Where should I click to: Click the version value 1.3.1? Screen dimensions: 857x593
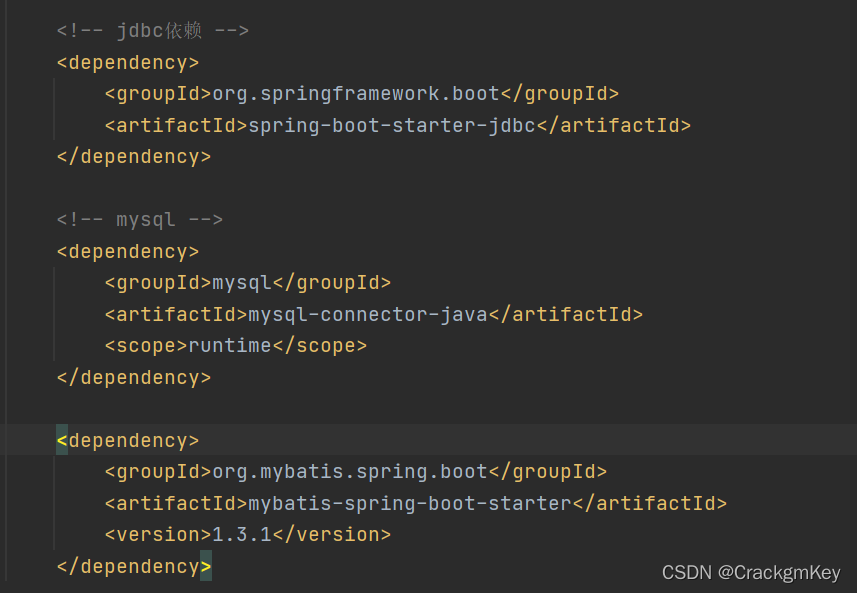click(242, 535)
